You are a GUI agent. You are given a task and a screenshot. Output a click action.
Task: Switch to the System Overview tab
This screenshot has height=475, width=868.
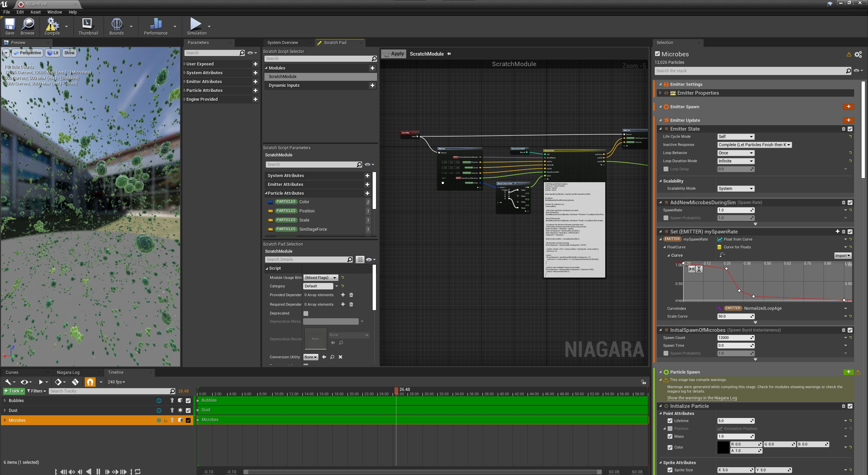point(283,42)
